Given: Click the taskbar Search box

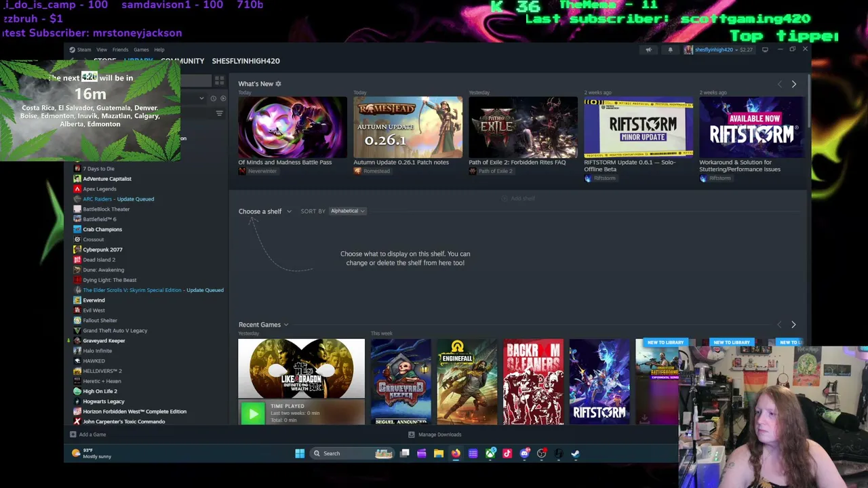Looking at the screenshot, I should 351,453.
